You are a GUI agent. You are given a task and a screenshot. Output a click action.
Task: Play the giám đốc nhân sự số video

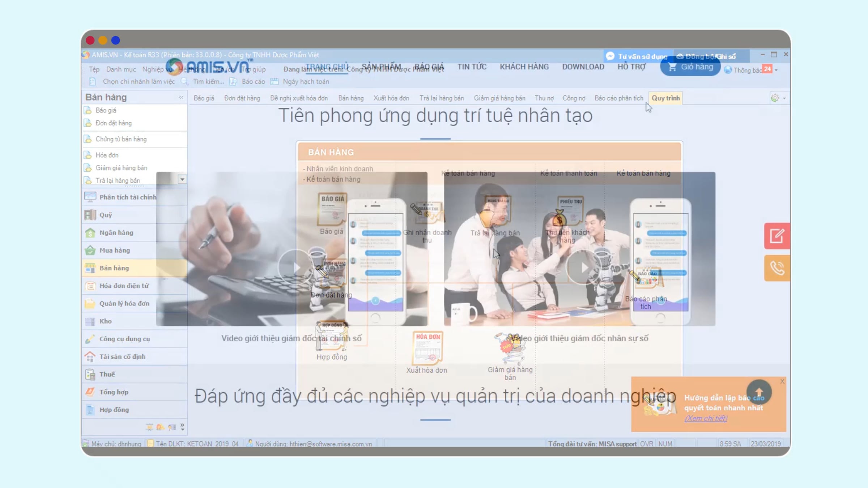pyautogui.click(x=583, y=267)
